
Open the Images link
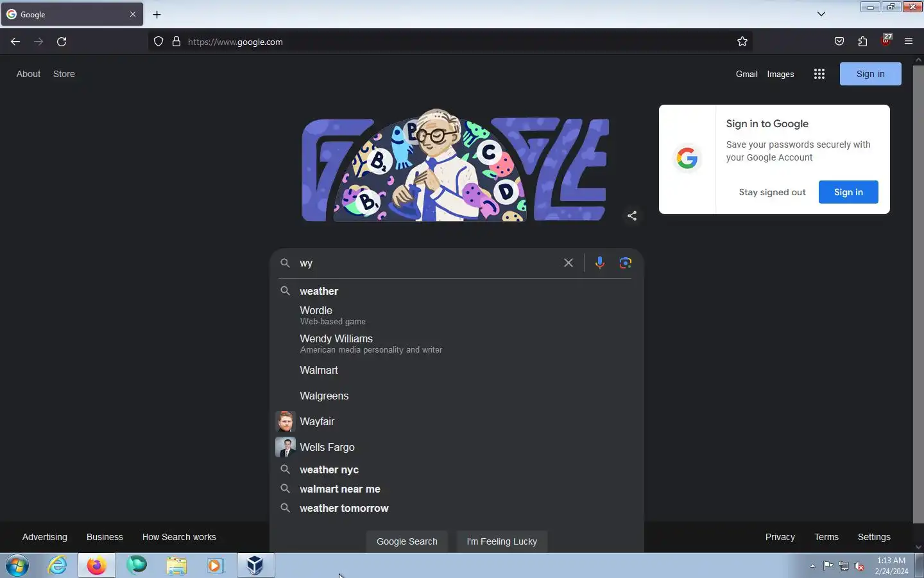point(780,74)
